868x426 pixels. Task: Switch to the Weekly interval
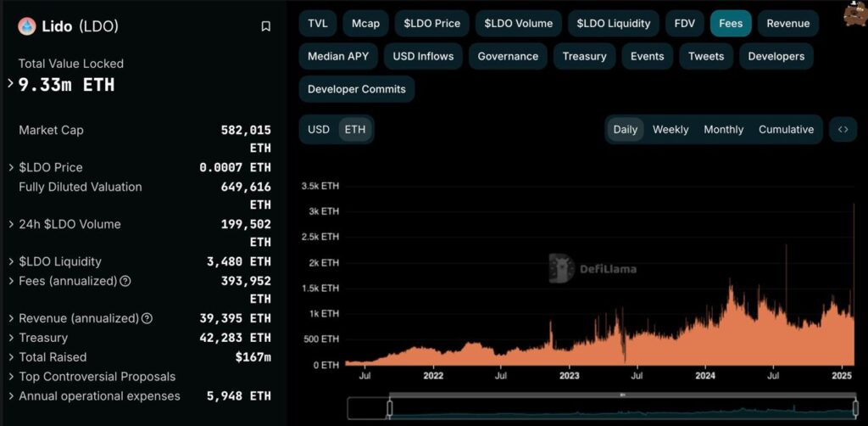coord(670,130)
